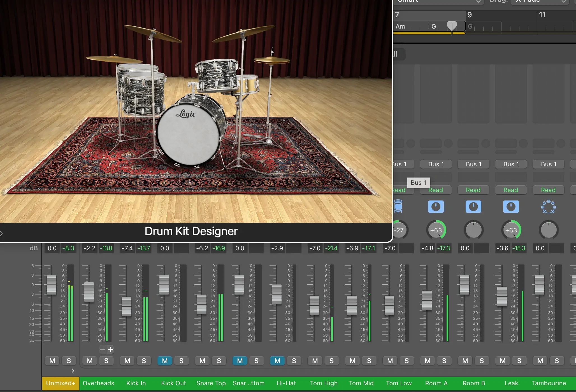The image size is (576, 392).
Task: Click bar 9 in the timeline ruler
Action: tap(470, 15)
